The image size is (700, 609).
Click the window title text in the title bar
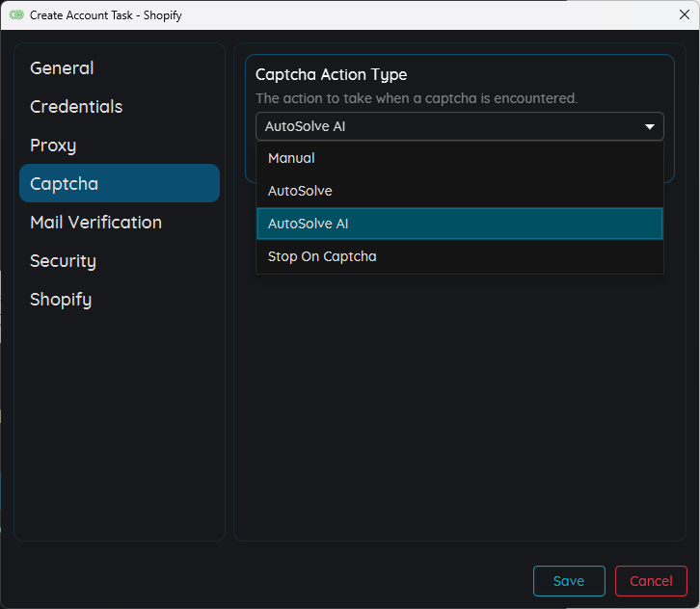pyautogui.click(x=106, y=15)
